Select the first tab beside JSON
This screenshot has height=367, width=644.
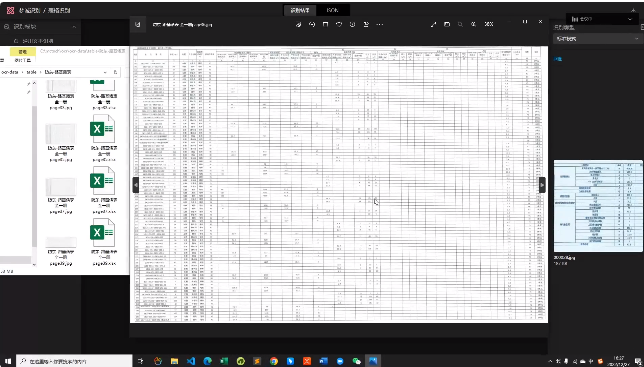pos(300,10)
